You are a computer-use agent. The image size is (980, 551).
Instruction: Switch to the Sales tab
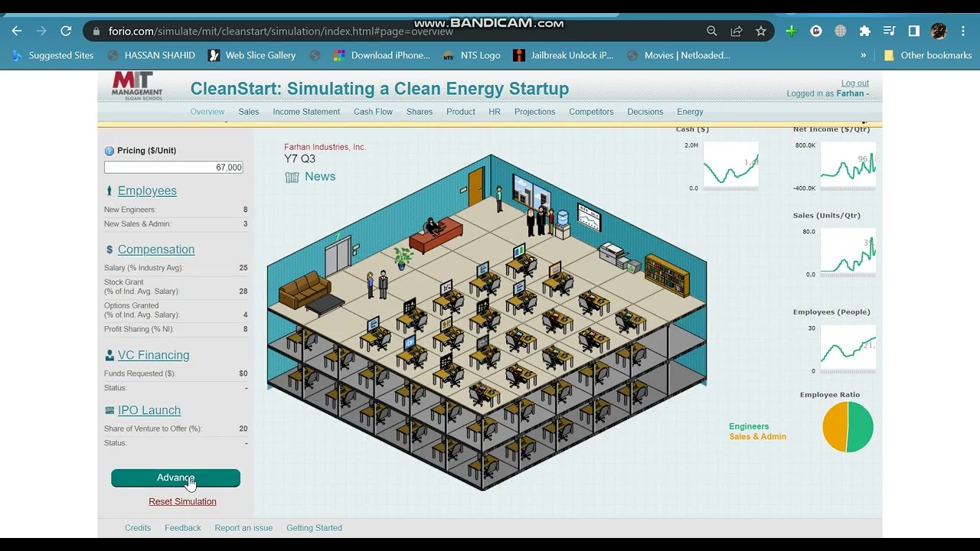pos(249,112)
